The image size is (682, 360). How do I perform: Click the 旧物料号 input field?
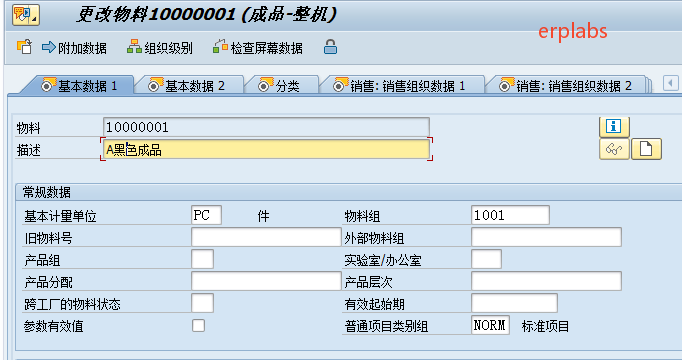click(266, 237)
